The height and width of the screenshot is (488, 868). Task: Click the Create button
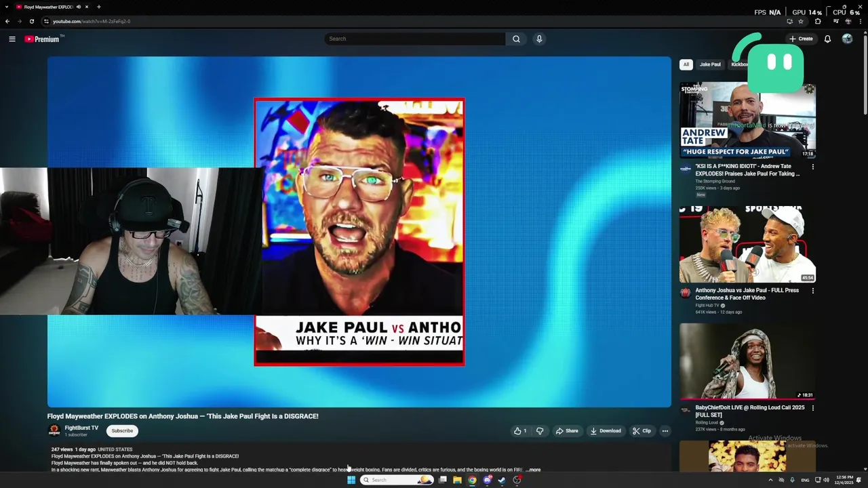pos(801,39)
